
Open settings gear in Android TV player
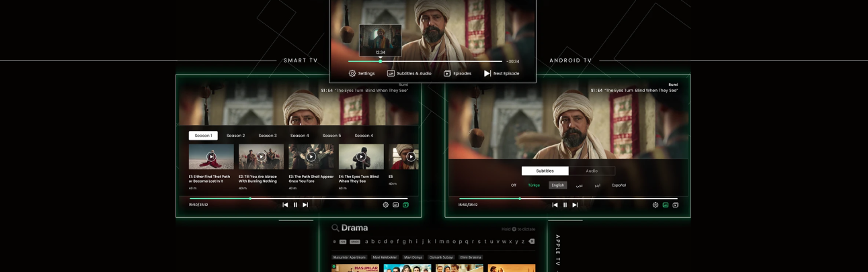(656, 205)
